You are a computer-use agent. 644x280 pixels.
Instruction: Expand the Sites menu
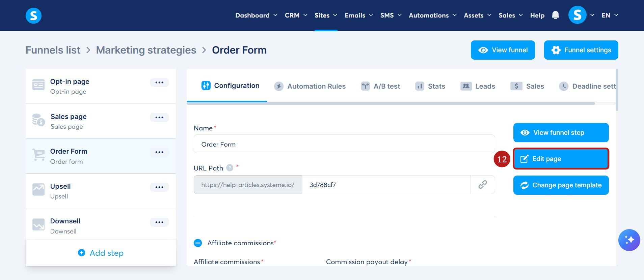tap(326, 15)
